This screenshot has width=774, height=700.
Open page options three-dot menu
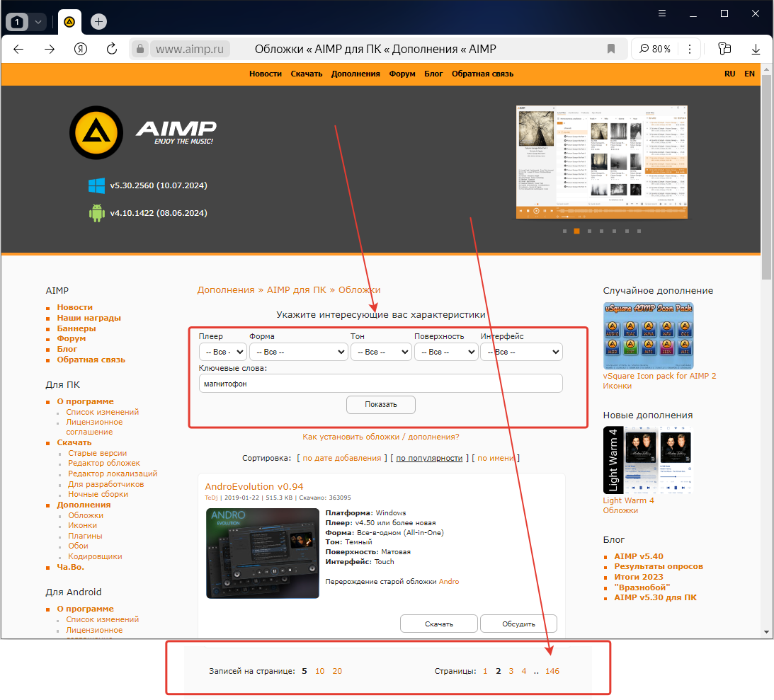[690, 49]
